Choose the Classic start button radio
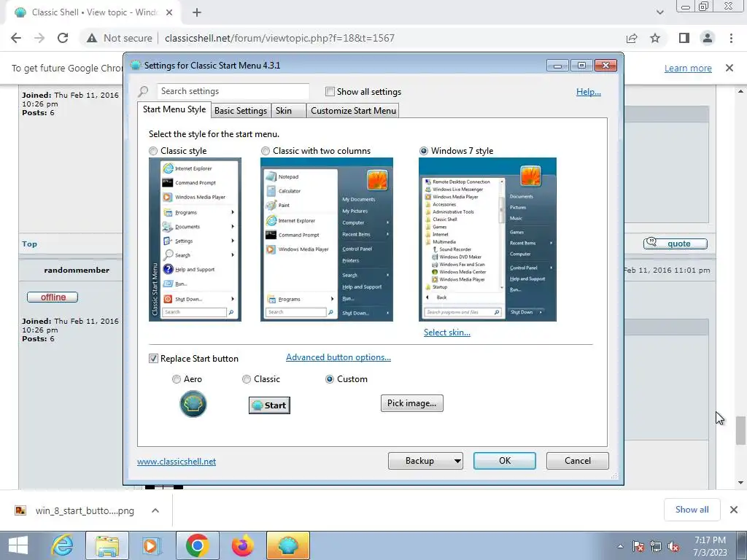747x560 pixels. [x=247, y=379]
